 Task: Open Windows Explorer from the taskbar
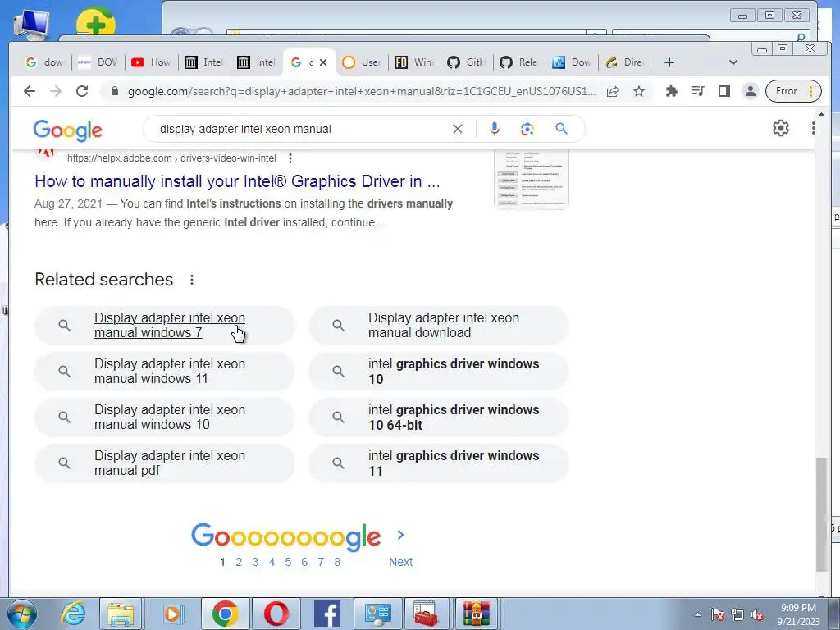point(121,614)
